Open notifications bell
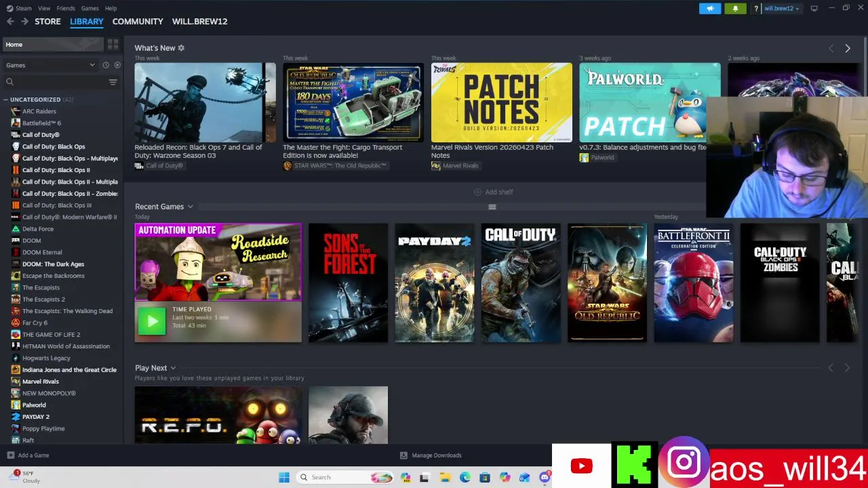Image resolution: width=868 pixels, height=488 pixels. coord(735,8)
